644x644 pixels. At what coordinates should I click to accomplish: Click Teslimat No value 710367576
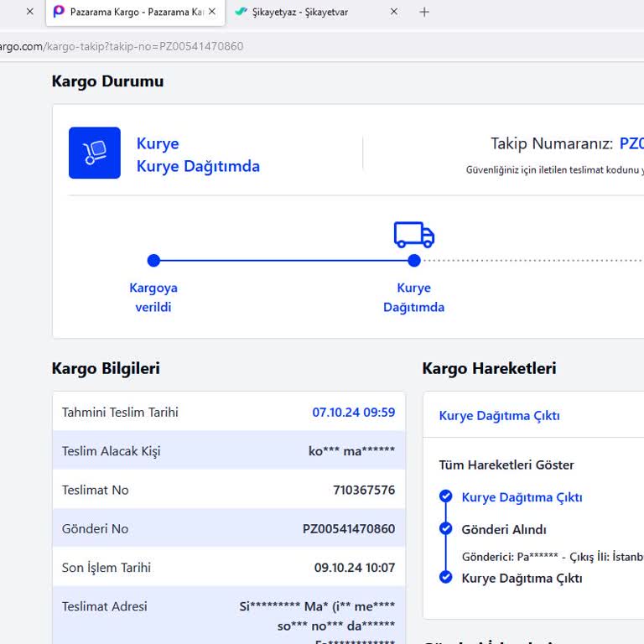coord(364,490)
